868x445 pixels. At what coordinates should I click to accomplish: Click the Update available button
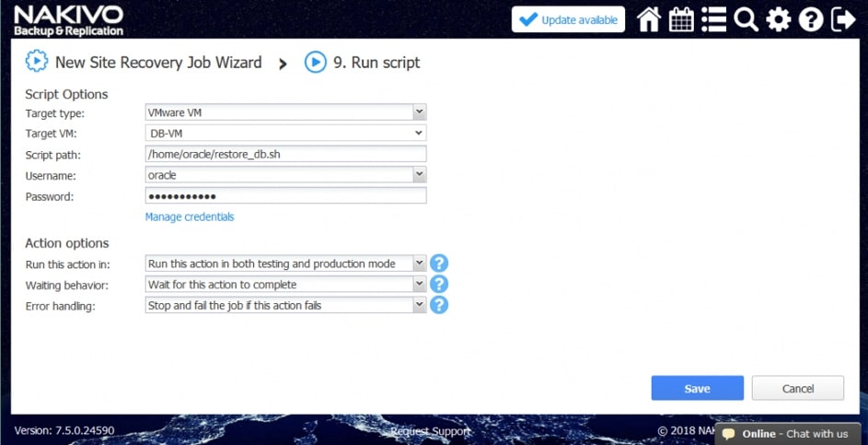[x=568, y=19]
